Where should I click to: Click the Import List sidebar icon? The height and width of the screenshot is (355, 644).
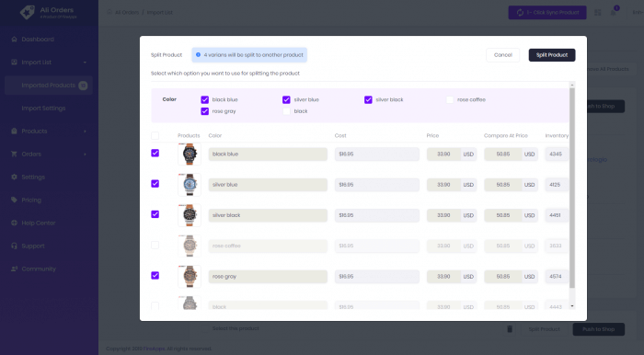point(14,62)
